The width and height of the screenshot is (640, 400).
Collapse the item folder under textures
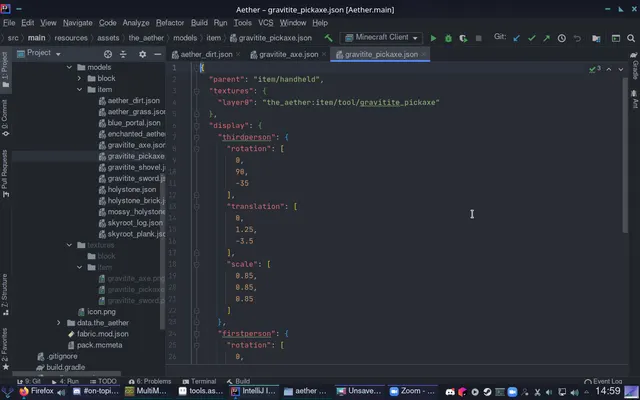coord(80,267)
